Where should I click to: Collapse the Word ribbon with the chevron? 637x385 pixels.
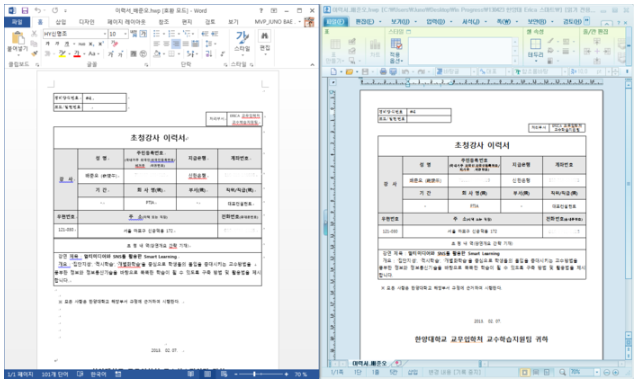pyautogui.click(x=312, y=65)
